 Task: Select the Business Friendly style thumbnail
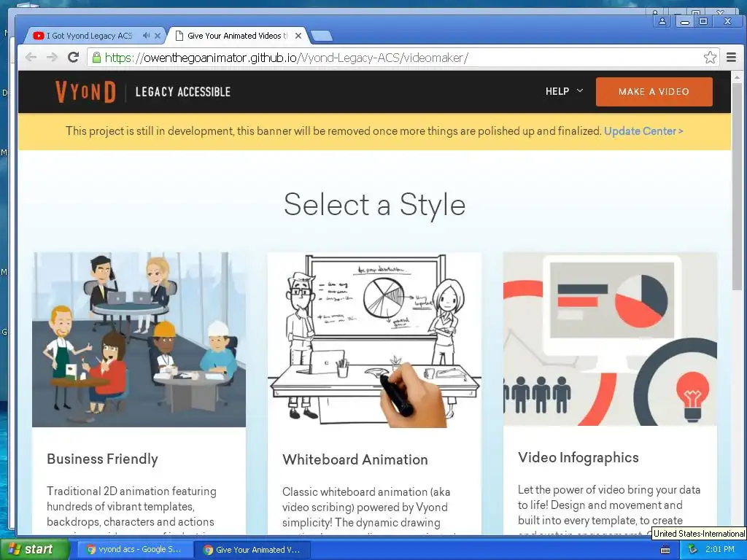tap(139, 340)
